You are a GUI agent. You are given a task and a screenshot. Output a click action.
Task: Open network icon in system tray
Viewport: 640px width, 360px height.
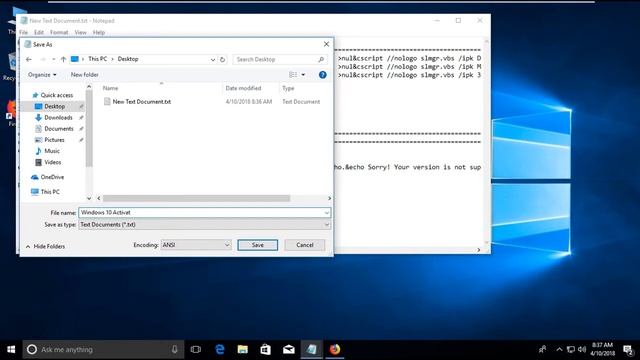[571, 349]
